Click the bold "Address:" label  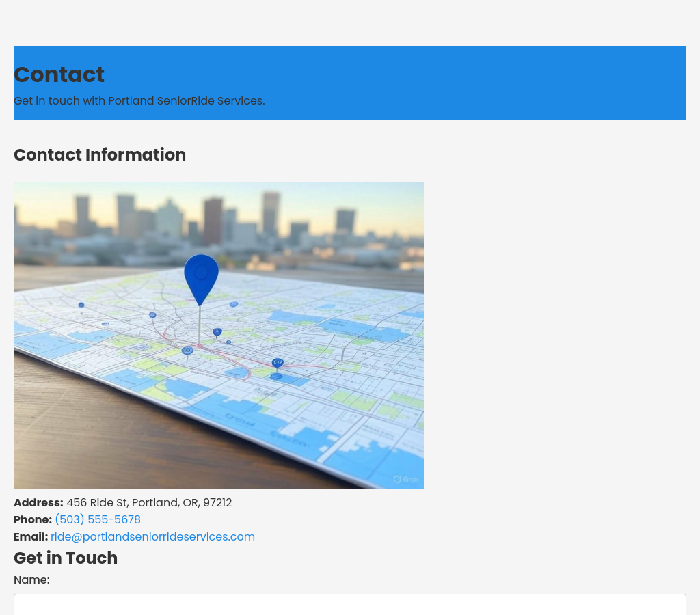pyautogui.click(x=38, y=503)
